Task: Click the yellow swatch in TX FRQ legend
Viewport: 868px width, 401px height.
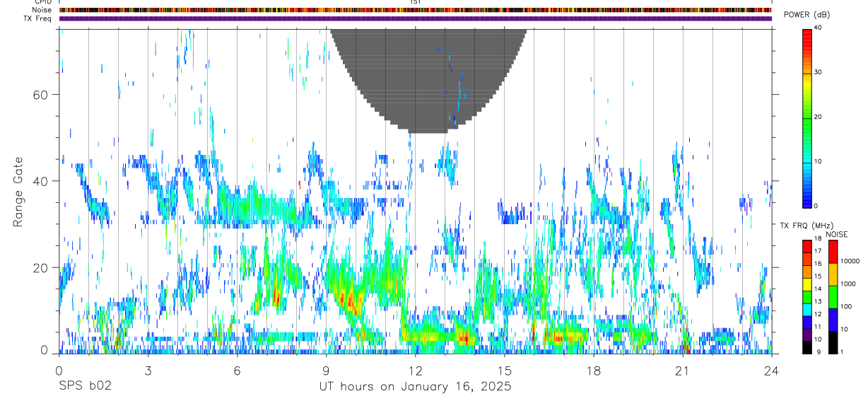Action: (x=807, y=284)
